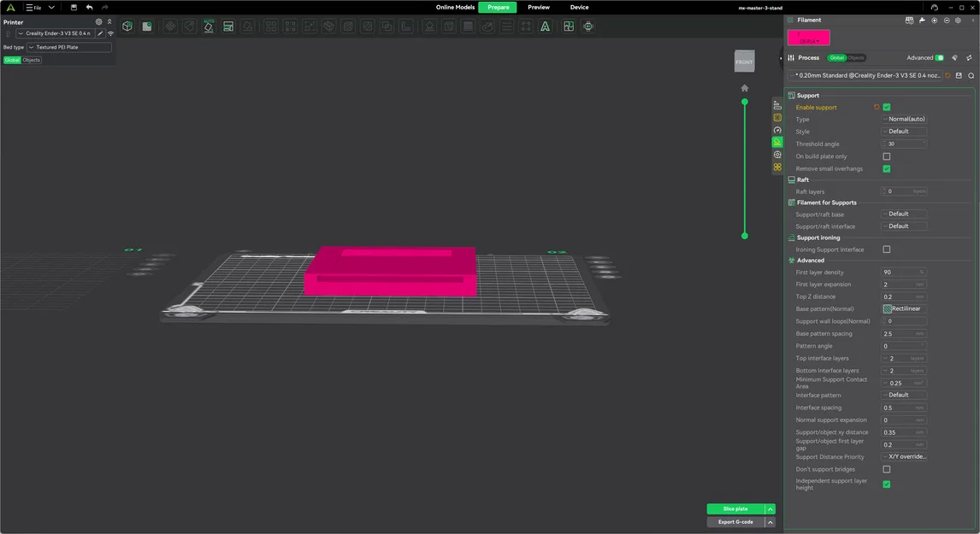Screen dimensions: 980x534
Task: Click the printer Wi-Fi connection icon
Action: coord(110,33)
